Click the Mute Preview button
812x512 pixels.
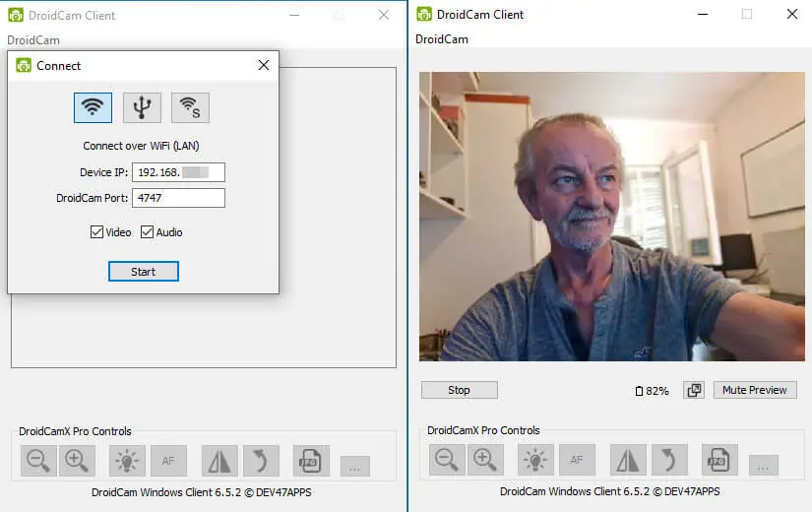pos(755,390)
